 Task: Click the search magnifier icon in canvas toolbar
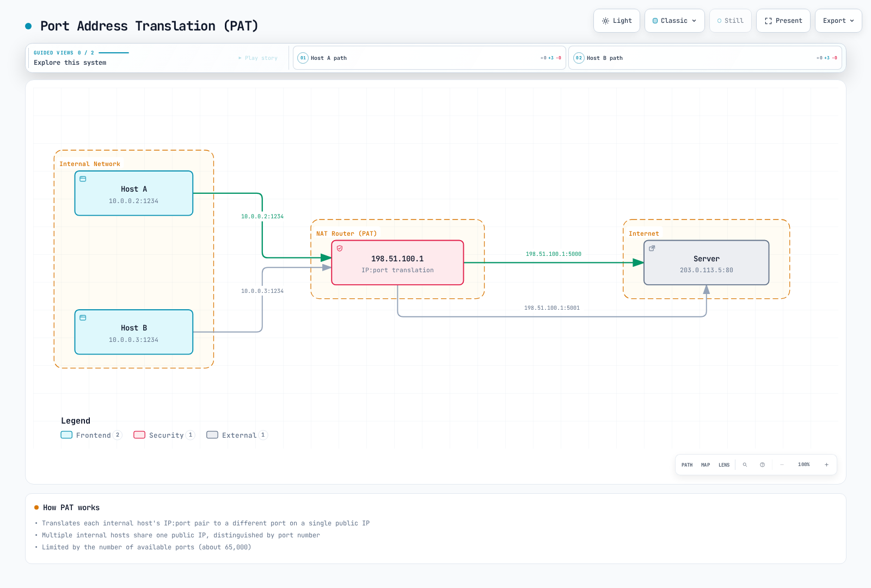pos(745,465)
